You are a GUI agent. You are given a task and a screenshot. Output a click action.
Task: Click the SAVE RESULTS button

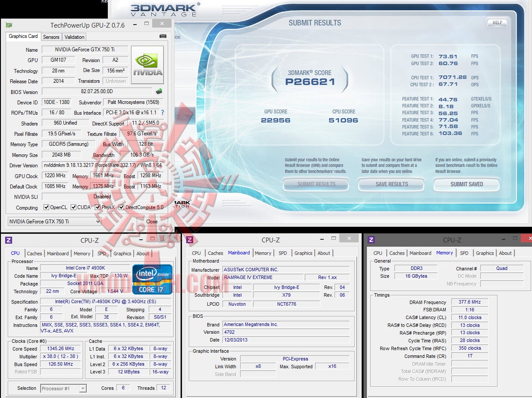coord(391,184)
